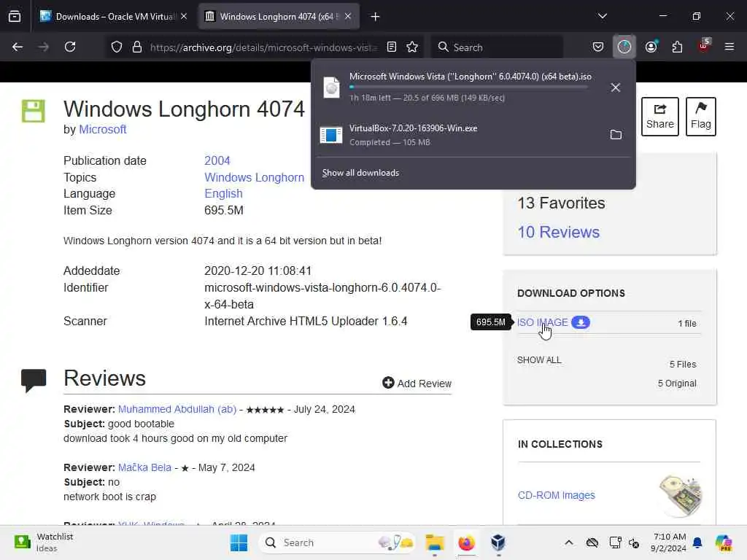Viewport: 747px width, 560px height.
Task: Open Copilot icon in the system tray
Action: click(x=723, y=542)
